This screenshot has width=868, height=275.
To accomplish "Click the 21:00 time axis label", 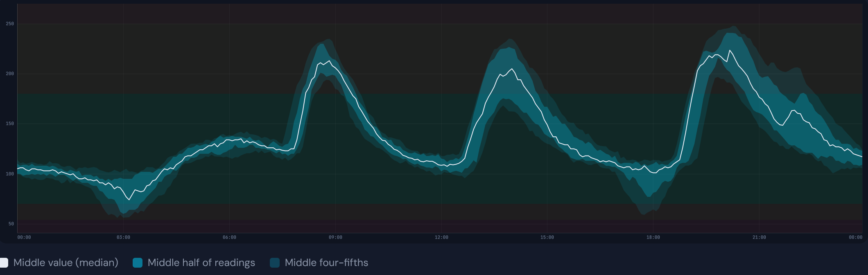I will [759, 237].
